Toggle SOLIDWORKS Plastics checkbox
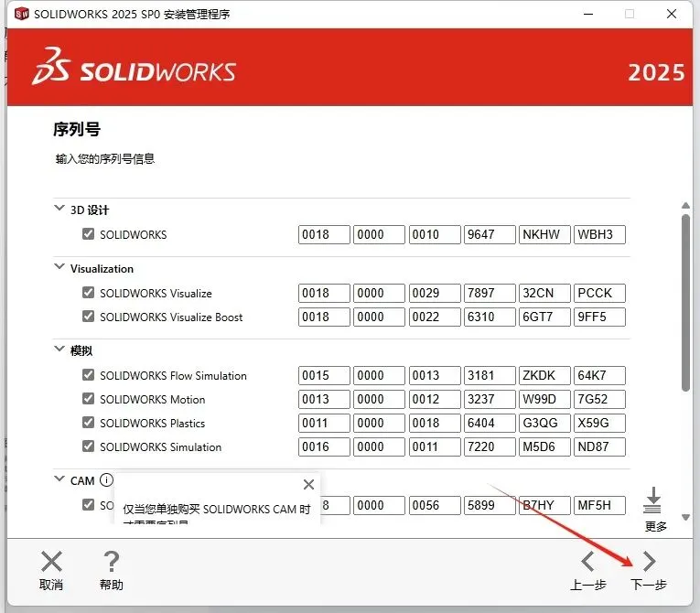This screenshot has height=613, width=700. click(x=88, y=422)
